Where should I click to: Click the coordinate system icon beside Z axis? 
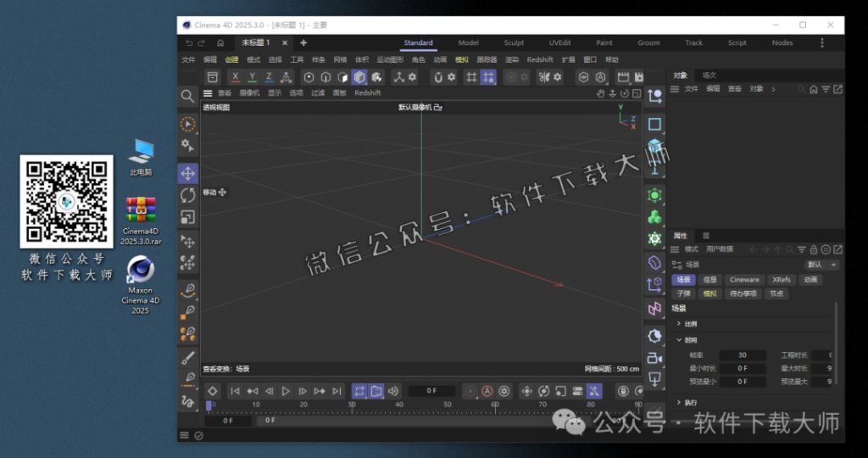click(287, 77)
